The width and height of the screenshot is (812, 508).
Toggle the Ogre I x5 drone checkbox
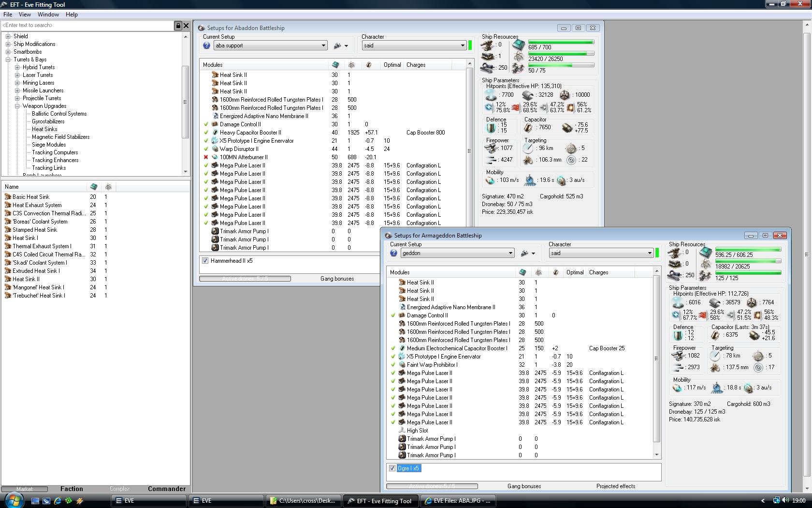[x=392, y=468]
